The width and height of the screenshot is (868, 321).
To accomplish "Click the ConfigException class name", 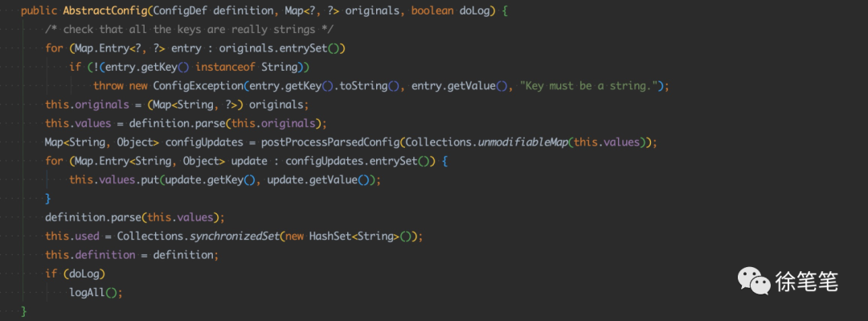I will click(198, 86).
